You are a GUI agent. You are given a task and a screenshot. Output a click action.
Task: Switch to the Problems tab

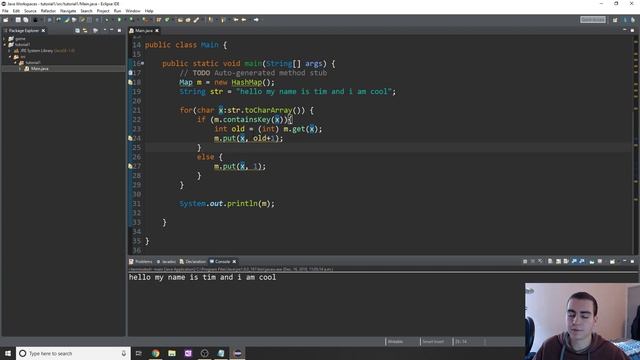click(141, 261)
